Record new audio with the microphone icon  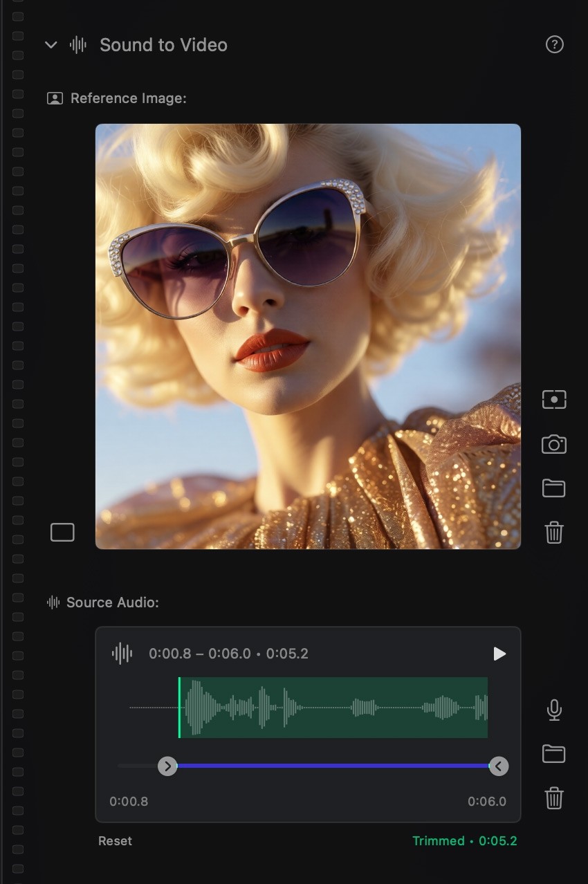[553, 709]
